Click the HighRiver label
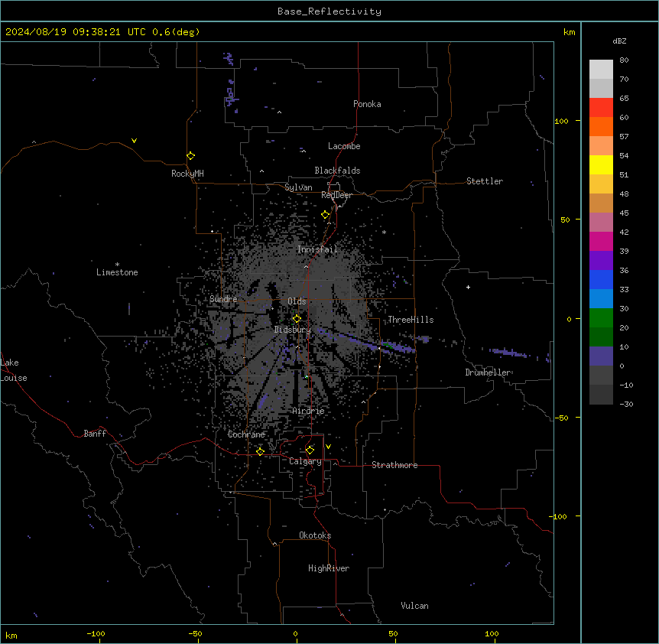Image resolution: width=659 pixels, height=644 pixels. 329,568
